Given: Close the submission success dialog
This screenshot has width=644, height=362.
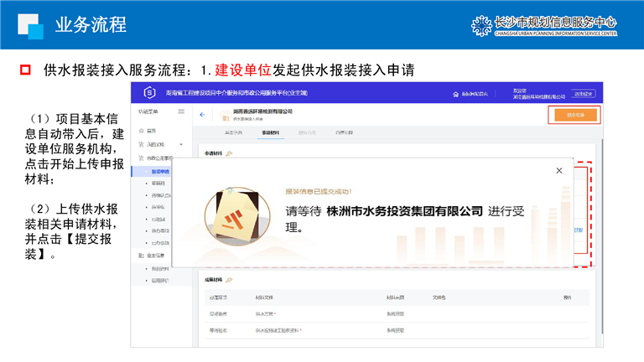Looking at the screenshot, I should point(559,171).
